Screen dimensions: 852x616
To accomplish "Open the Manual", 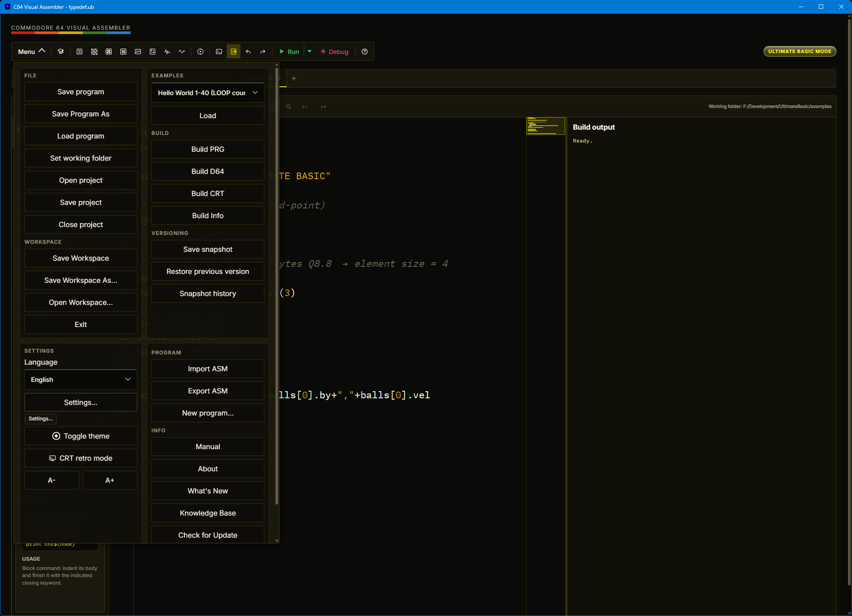I will pyautogui.click(x=208, y=447).
